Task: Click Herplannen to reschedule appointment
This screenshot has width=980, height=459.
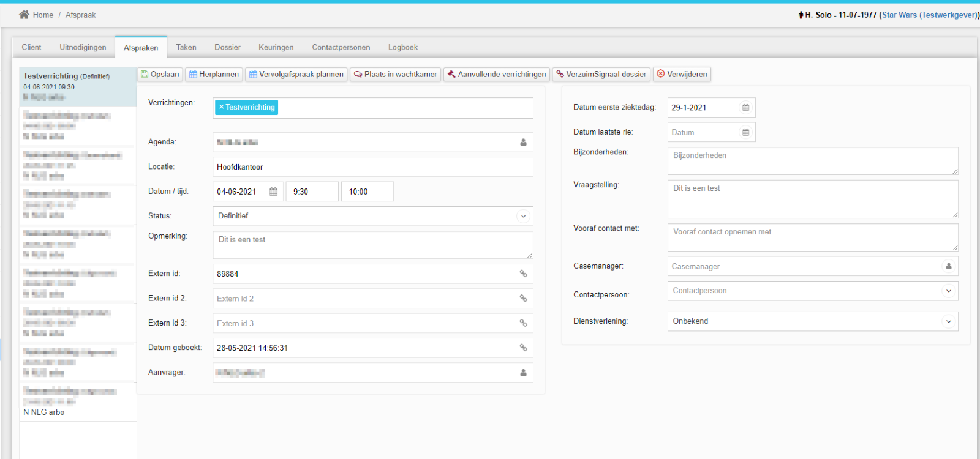Action: pos(214,74)
